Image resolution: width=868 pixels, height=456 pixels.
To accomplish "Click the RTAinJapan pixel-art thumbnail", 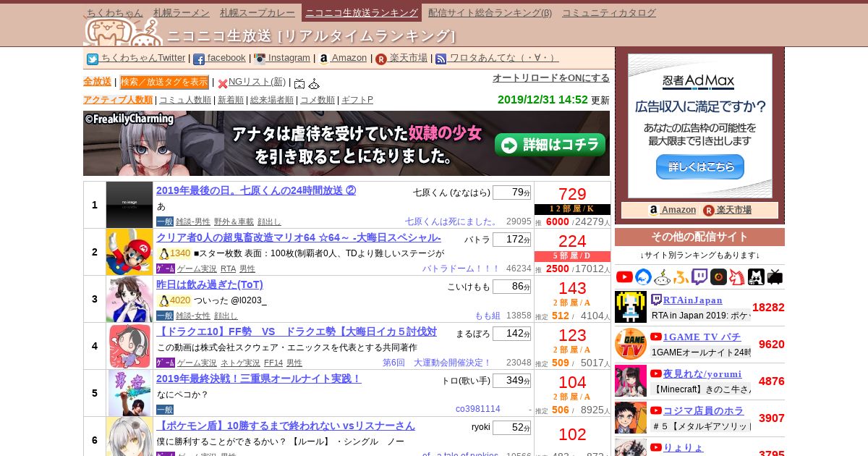I will (x=631, y=307).
